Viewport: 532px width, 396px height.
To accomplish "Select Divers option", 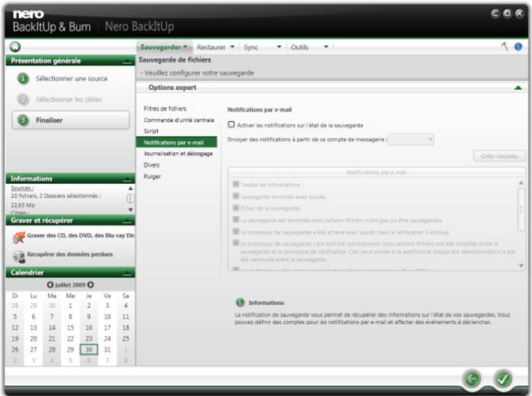I will [151, 165].
